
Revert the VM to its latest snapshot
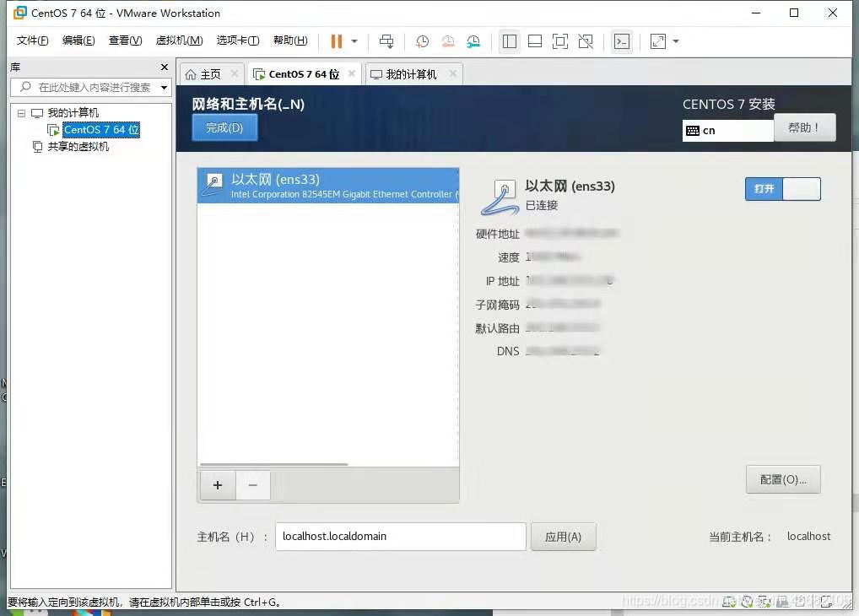click(x=447, y=41)
